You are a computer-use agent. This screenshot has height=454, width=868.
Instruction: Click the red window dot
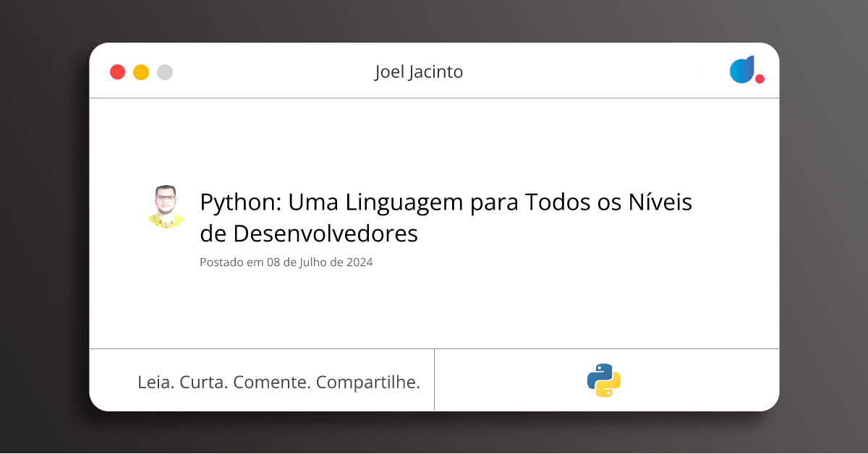pyautogui.click(x=117, y=72)
